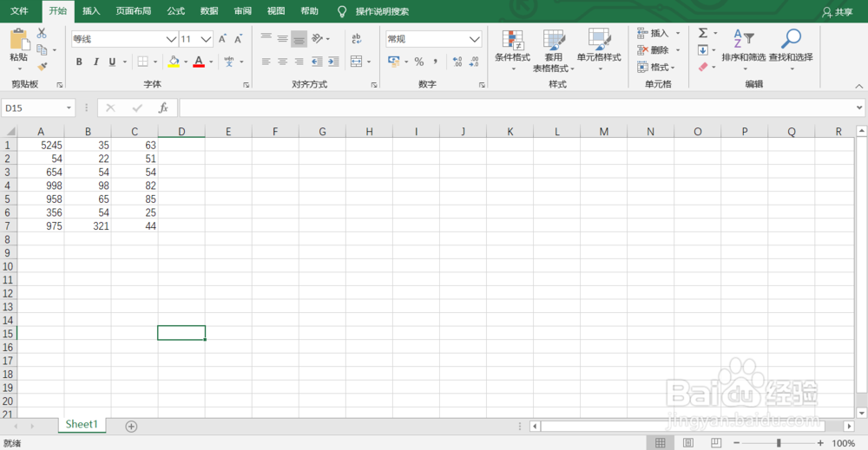The width and height of the screenshot is (868, 450).
Task: Click the Merge and Center icon
Action: pos(357,62)
